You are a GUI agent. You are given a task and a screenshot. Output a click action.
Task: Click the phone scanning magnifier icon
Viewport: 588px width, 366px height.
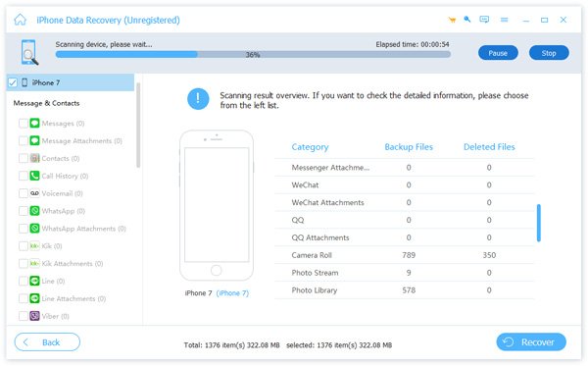29,52
